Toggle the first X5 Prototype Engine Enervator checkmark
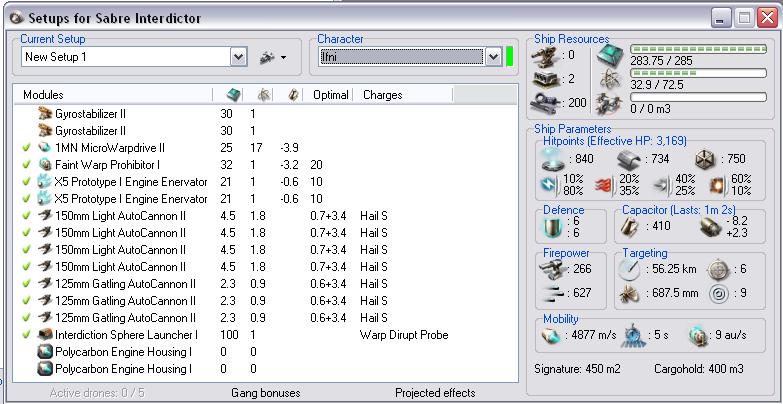This screenshot has height=404, width=783. tap(27, 182)
